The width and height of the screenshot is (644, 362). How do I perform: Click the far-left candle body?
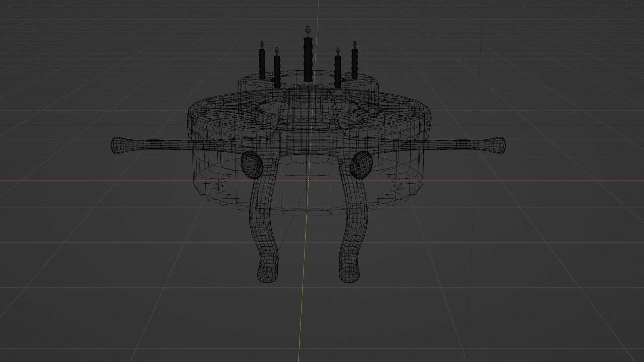point(262,64)
